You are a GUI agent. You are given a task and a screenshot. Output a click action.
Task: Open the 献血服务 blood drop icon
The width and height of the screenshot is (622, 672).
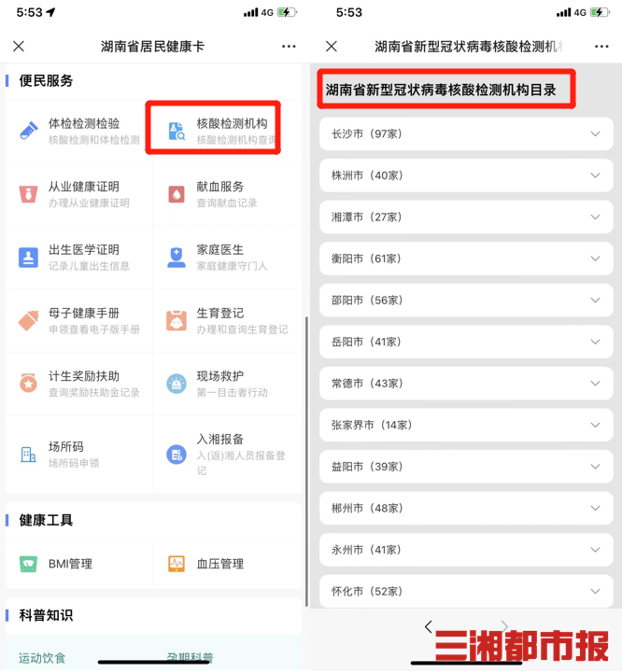[x=177, y=194]
